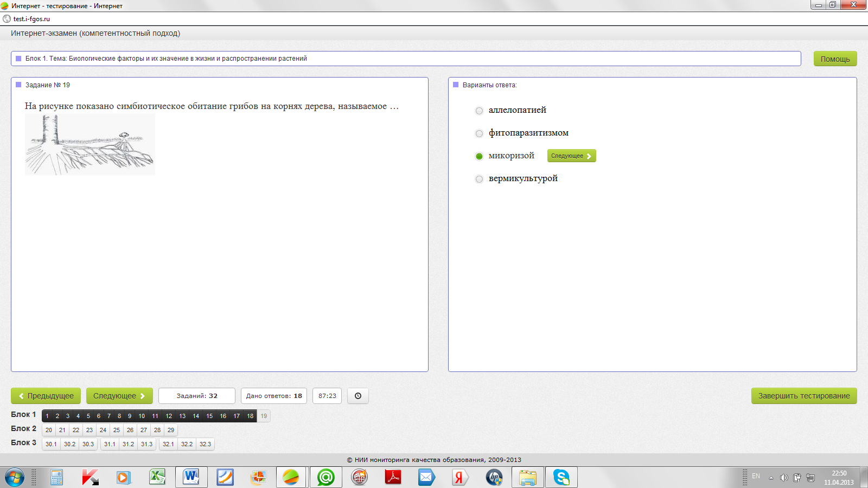868x488 pixels.
Task: Select the 'микоризой' radio button
Action: (479, 156)
